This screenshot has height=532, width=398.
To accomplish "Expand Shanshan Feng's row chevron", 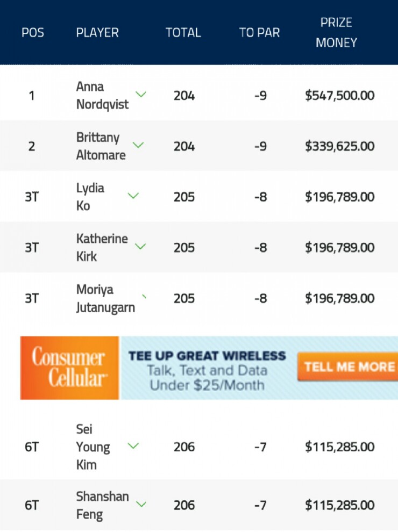I will [x=141, y=504].
